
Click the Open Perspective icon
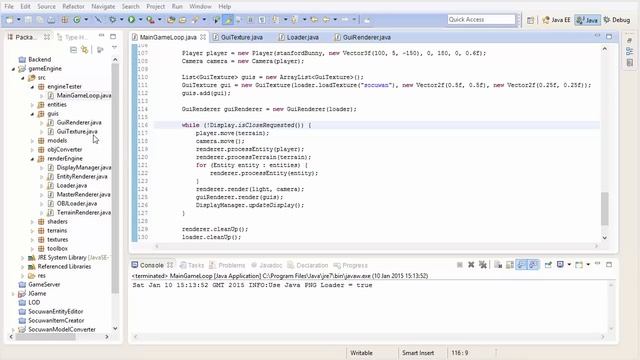[530, 20]
